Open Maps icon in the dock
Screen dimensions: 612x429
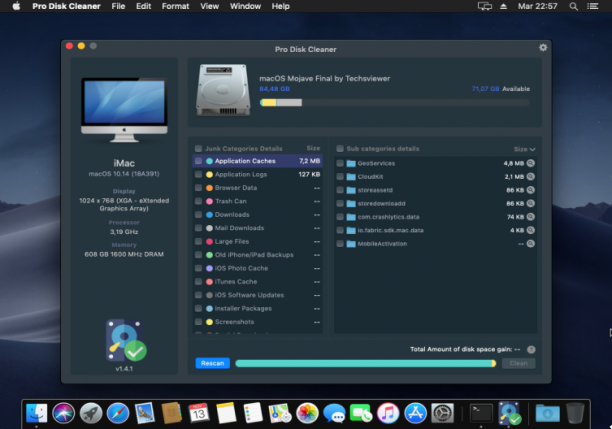pyautogui.click(x=280, y=413)
